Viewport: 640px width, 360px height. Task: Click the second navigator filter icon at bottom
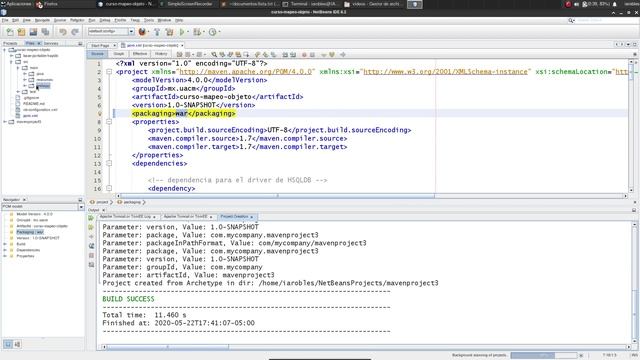tap(17, 344)
